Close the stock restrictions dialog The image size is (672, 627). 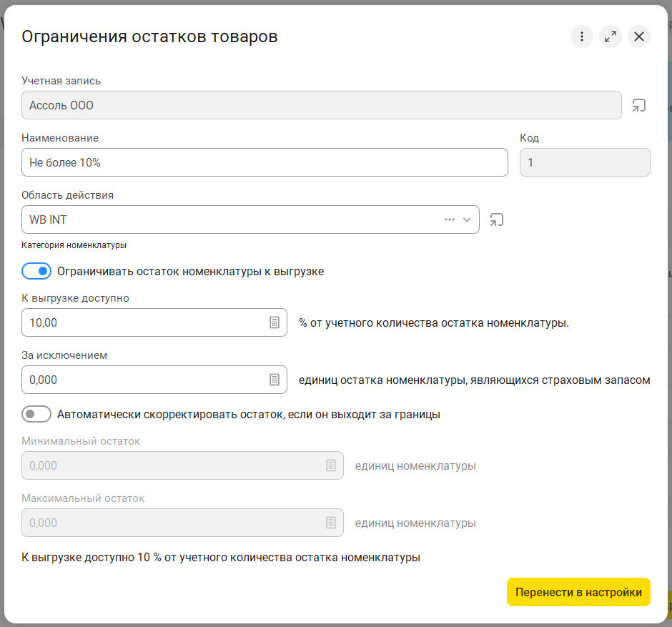639,36
